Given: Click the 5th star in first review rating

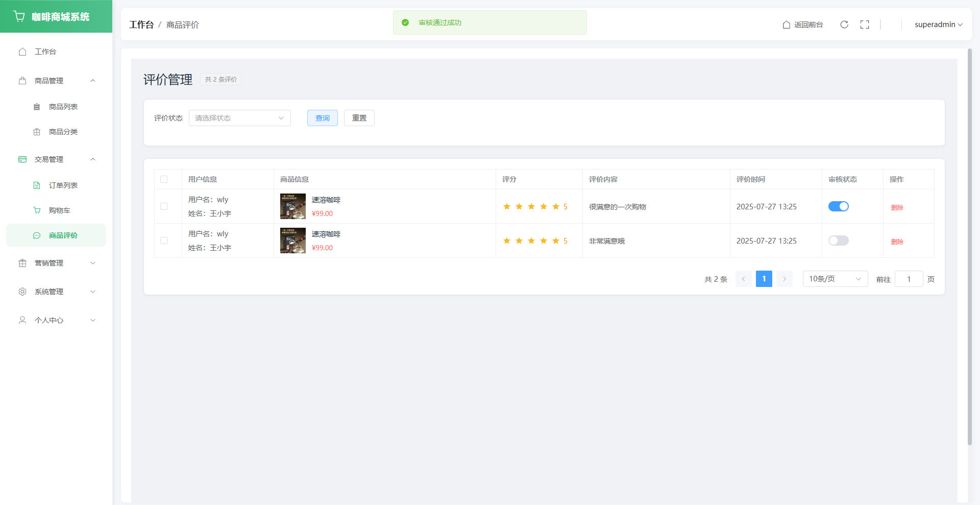Looking at the screenshot, I should [556, 206].
